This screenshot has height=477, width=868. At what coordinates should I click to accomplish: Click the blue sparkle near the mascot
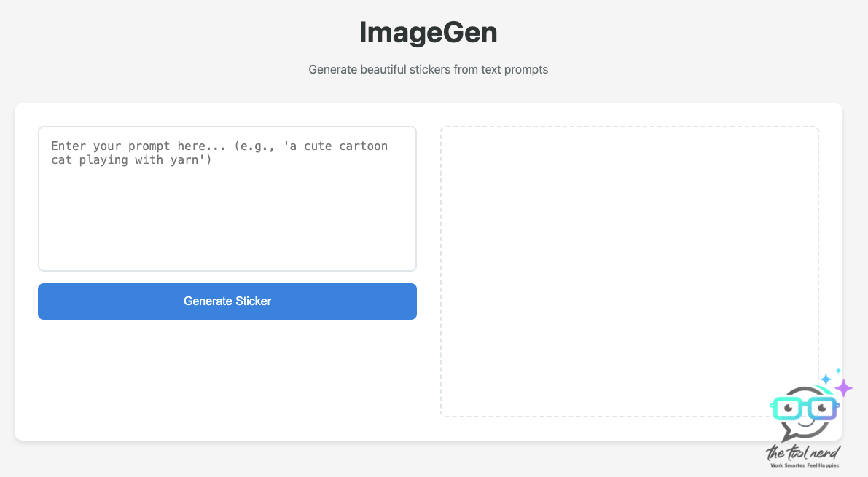[826, 379]
